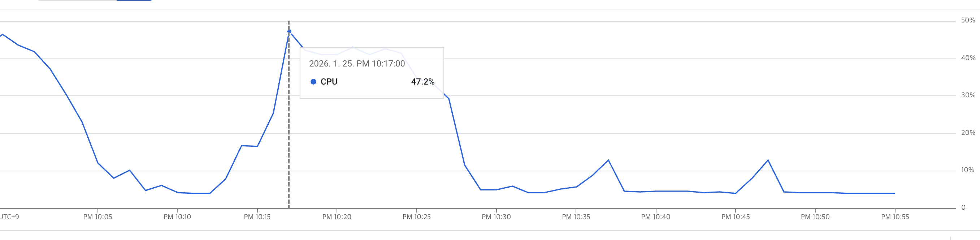Click the highlighted 47.2% peak data point
Screen dimensions: 980x240
click(x=289, y=31)
